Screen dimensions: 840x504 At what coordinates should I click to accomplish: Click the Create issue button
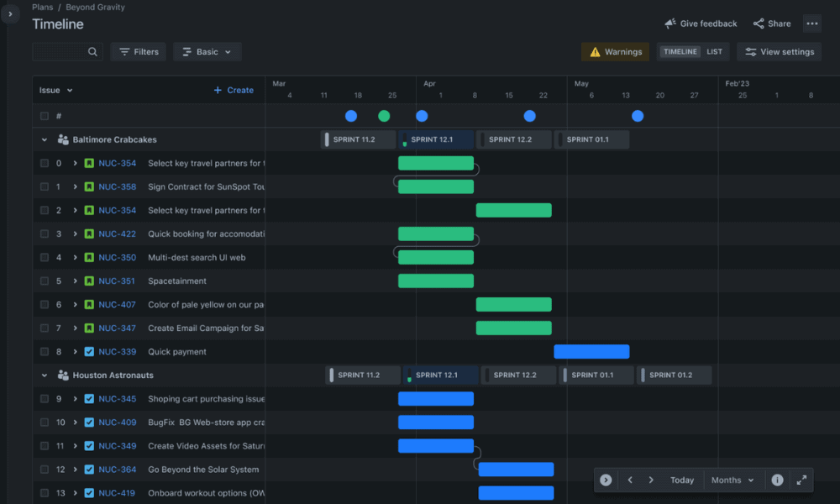pyautogui.click(x=234, y=90)
